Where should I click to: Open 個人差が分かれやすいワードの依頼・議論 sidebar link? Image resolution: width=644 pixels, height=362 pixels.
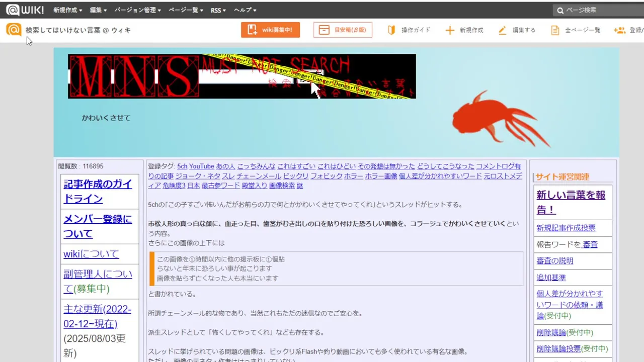click(x=570, y=305)
